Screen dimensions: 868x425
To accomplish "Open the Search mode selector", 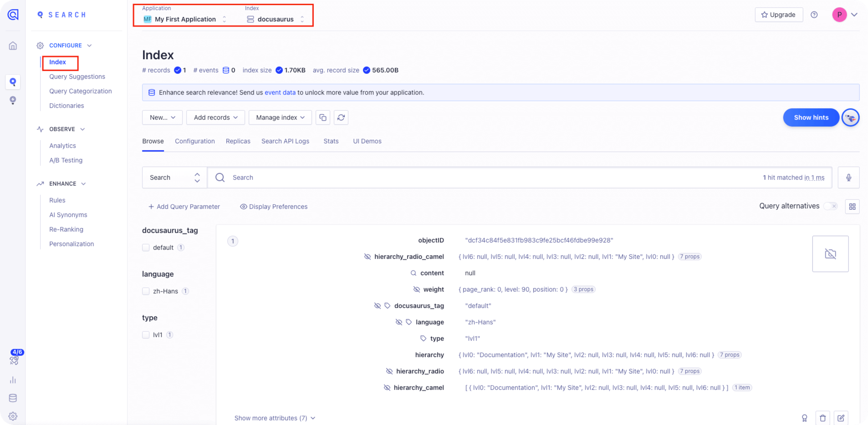I will pos(174,177).
